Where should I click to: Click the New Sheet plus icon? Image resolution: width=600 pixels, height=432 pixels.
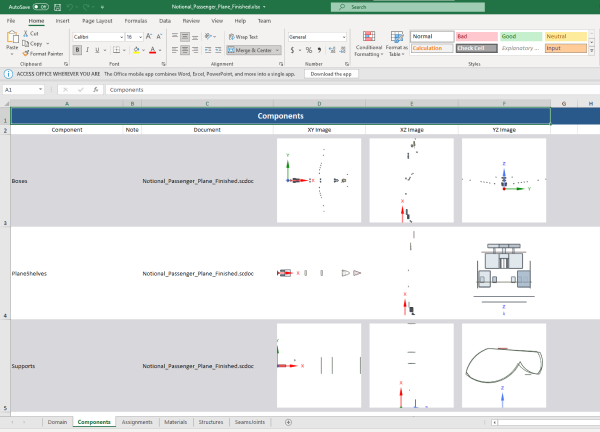pyautogui.click(x=289, y=422)
